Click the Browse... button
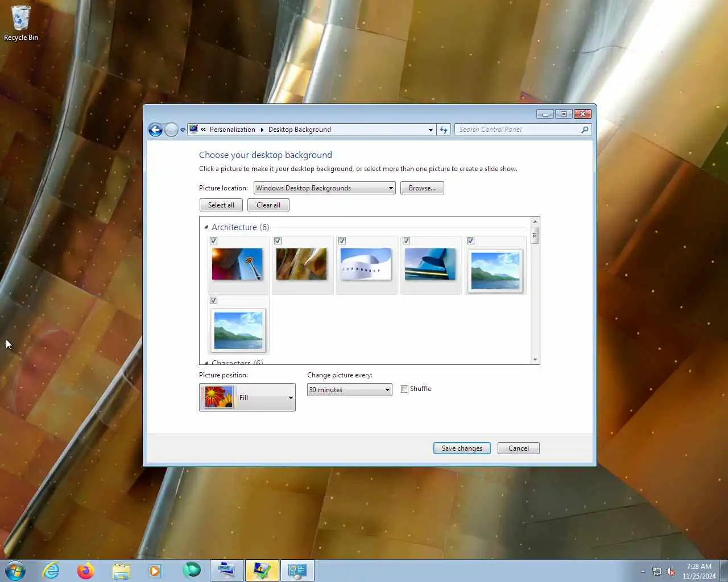 coord(422,188)
